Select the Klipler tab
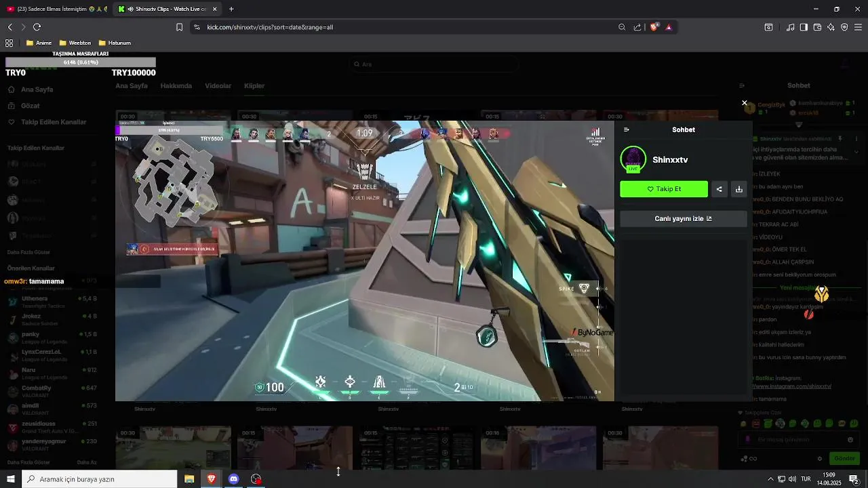Viewport: 868px width, 488px height. 254,86
